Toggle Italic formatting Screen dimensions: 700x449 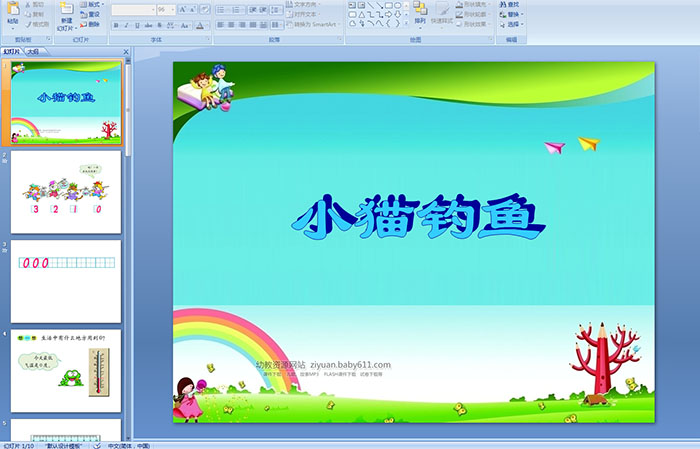pos(126,25)
